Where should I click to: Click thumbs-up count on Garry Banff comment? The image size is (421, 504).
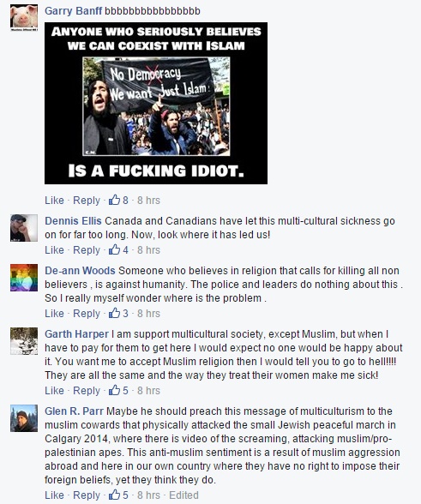coord(125,201)
